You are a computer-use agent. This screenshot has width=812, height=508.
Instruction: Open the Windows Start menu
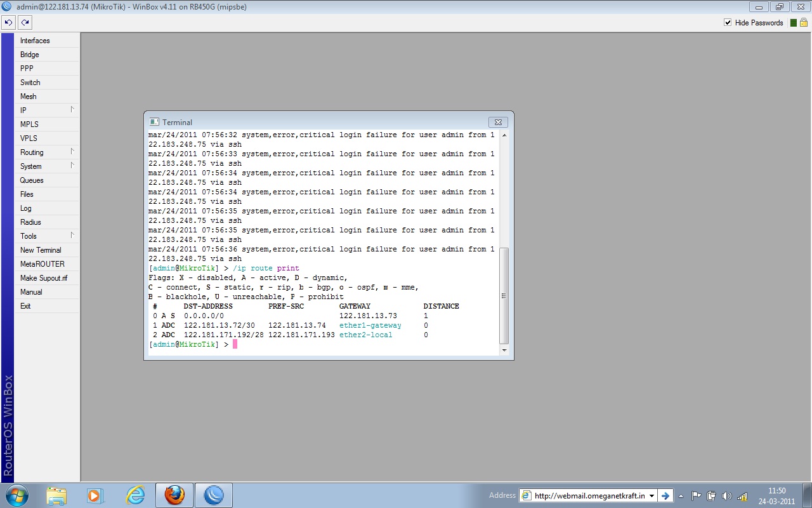(17, 495)
